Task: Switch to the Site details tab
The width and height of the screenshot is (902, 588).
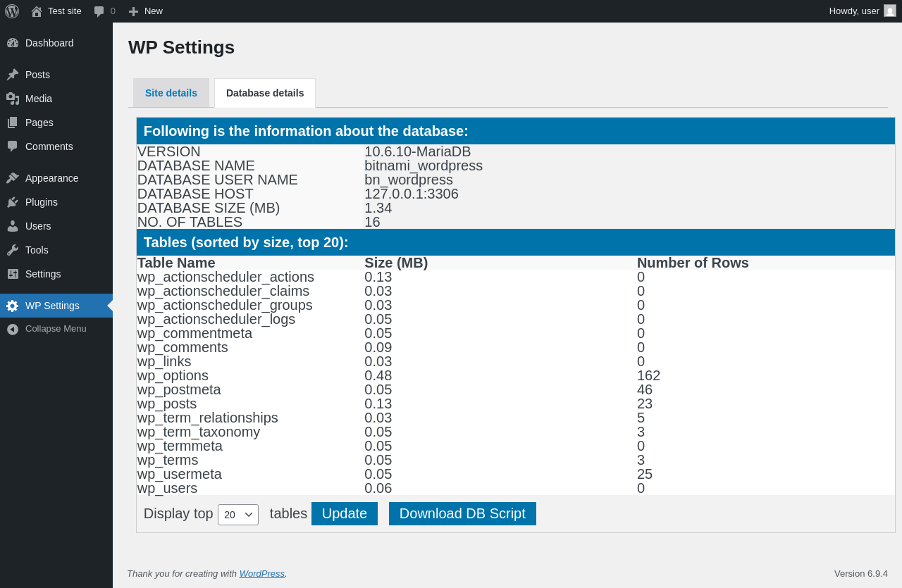Action: click(x=171, y=93)
